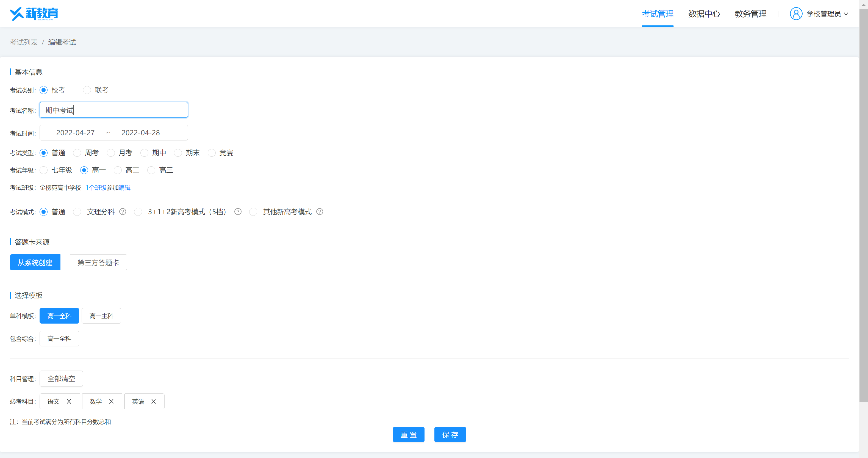
Task: Click the 新教育 logo
Action: click(34, 14)
